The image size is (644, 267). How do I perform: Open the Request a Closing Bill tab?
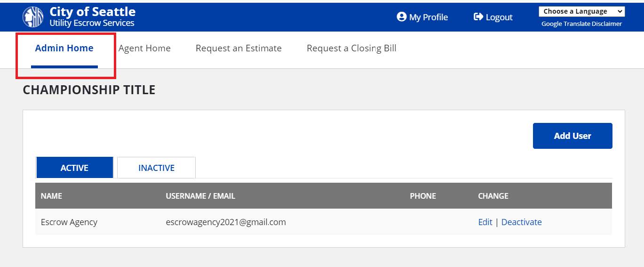click(x=351, y=48)
